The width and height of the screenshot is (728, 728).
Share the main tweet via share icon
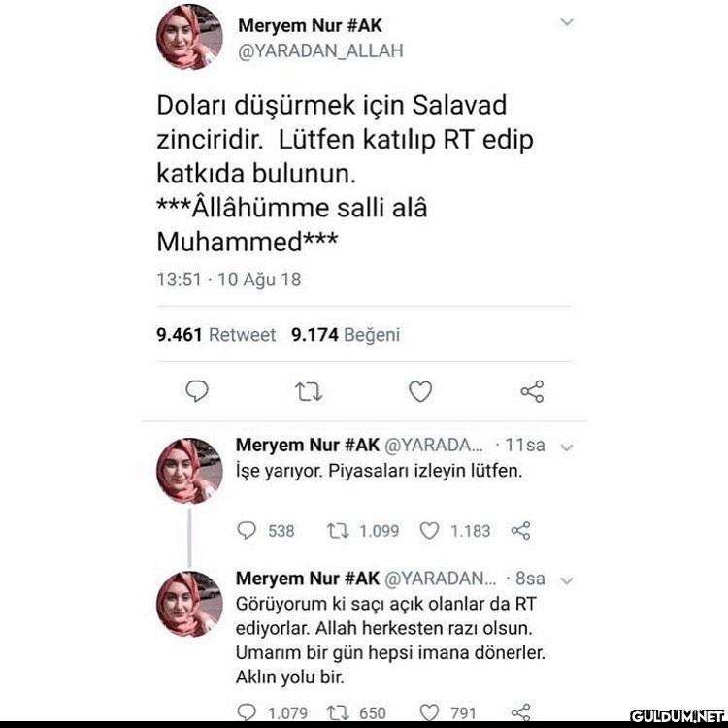[532, 391]
